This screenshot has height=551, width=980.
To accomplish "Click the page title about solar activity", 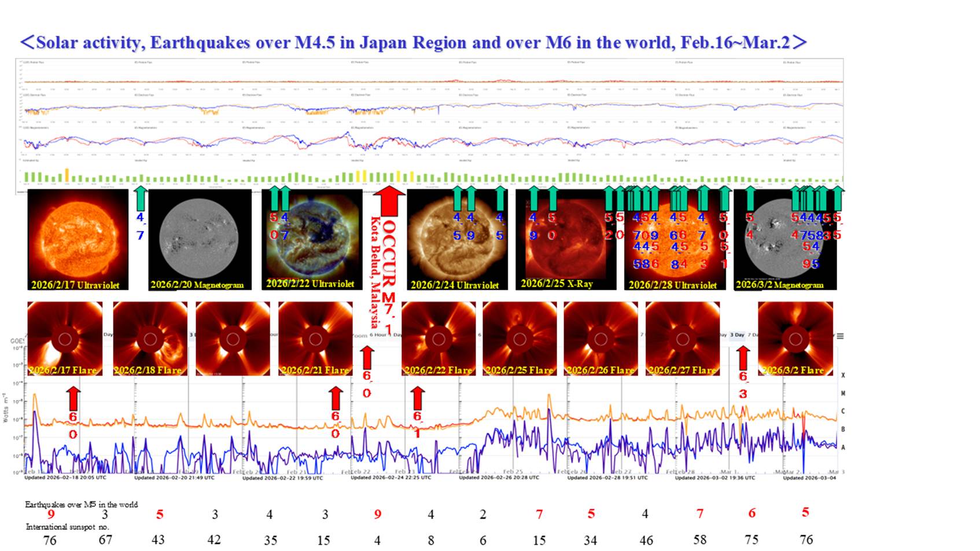I will point(413,42).
